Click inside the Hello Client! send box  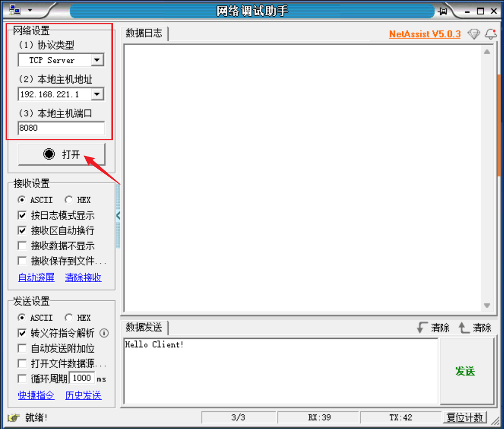click(x=281, y=371)
